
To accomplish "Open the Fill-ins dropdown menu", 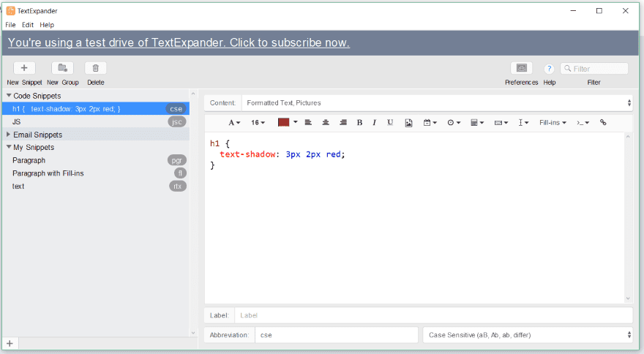I will click(x=553, y=123).
